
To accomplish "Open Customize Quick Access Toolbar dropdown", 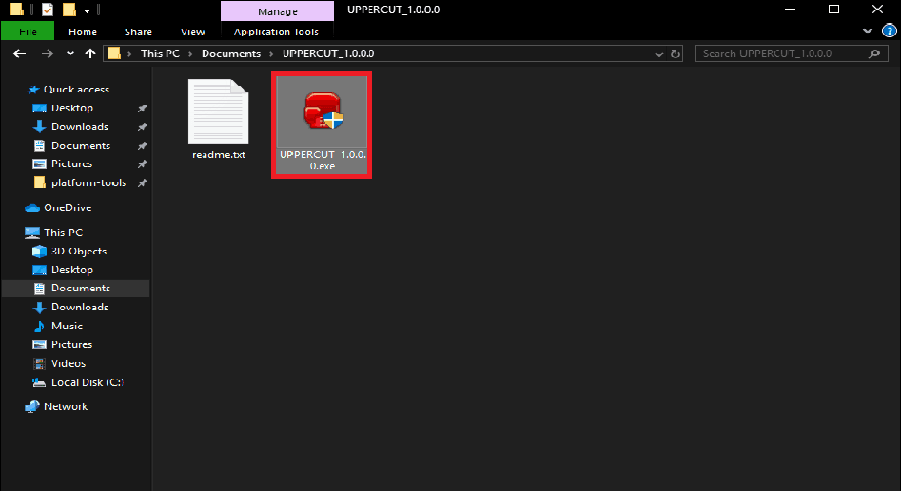I will 87,10.
